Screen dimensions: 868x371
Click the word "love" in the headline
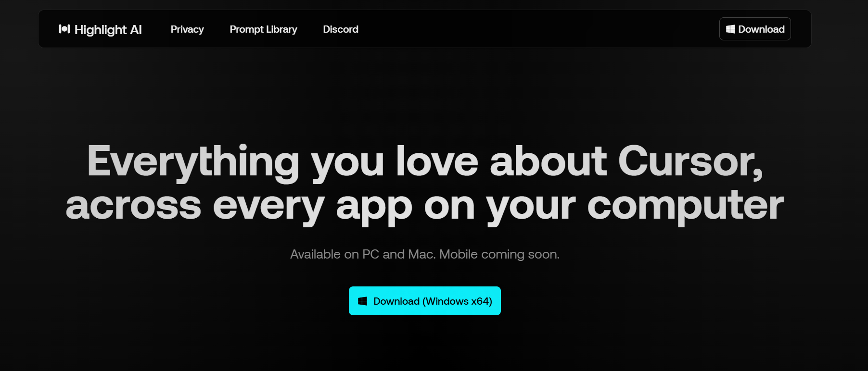coord(437,162)
